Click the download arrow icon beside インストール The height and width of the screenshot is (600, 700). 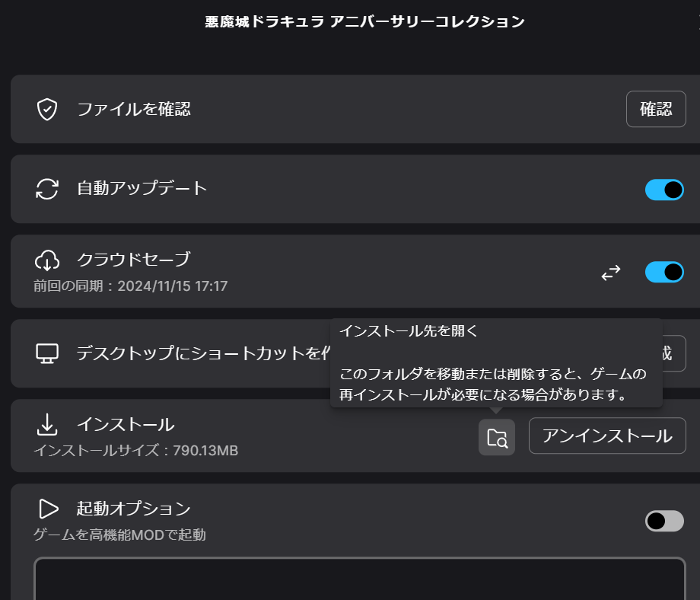pos(47,424)
